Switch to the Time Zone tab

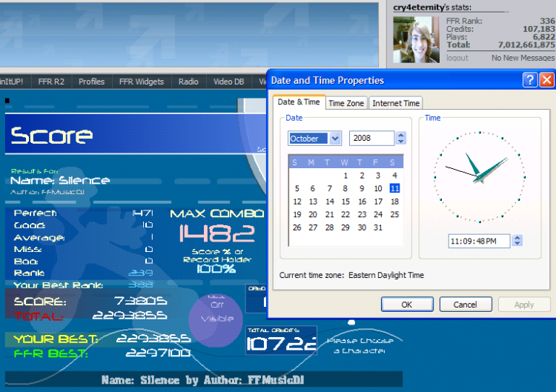coord(346,104)
